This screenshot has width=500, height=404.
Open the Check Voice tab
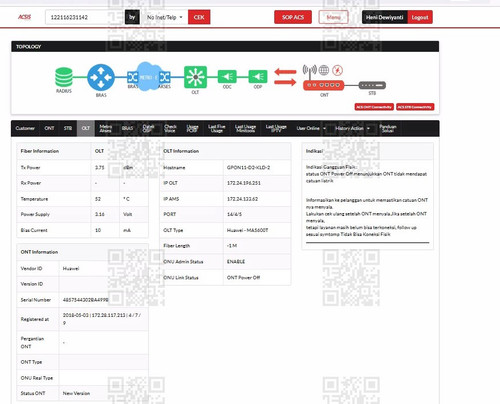pyautogui.click(x=170, y=128)
